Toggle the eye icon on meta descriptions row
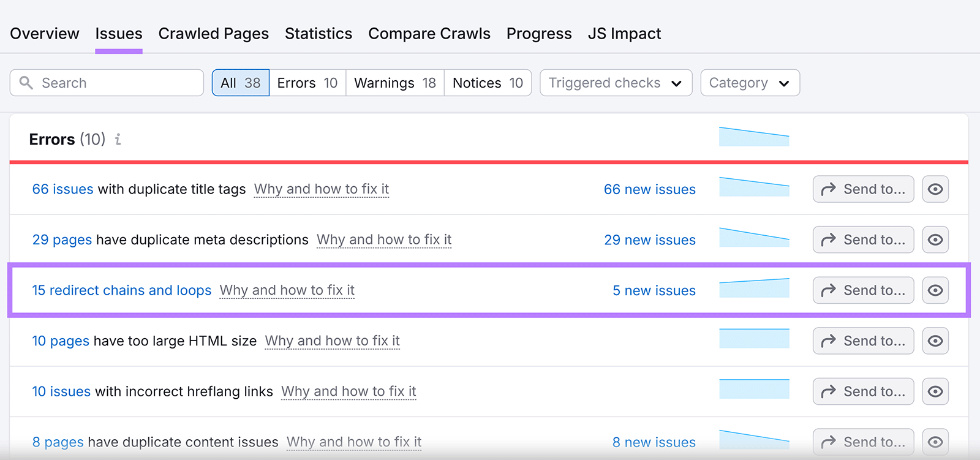 pos(935,239)
